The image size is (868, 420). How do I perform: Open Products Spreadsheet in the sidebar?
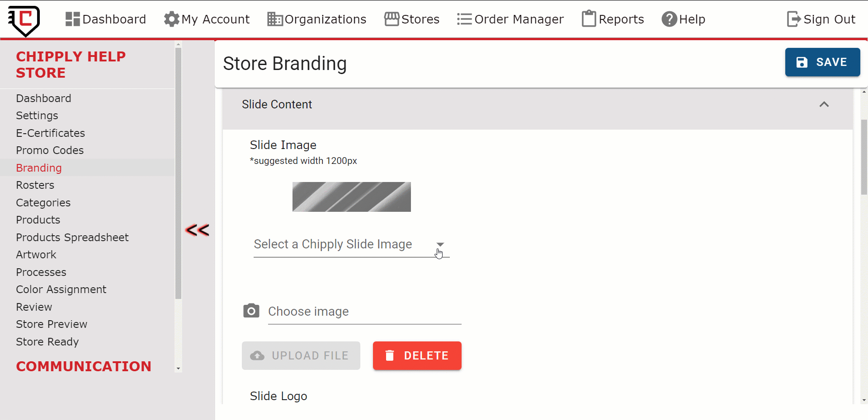tap(72, 238)
